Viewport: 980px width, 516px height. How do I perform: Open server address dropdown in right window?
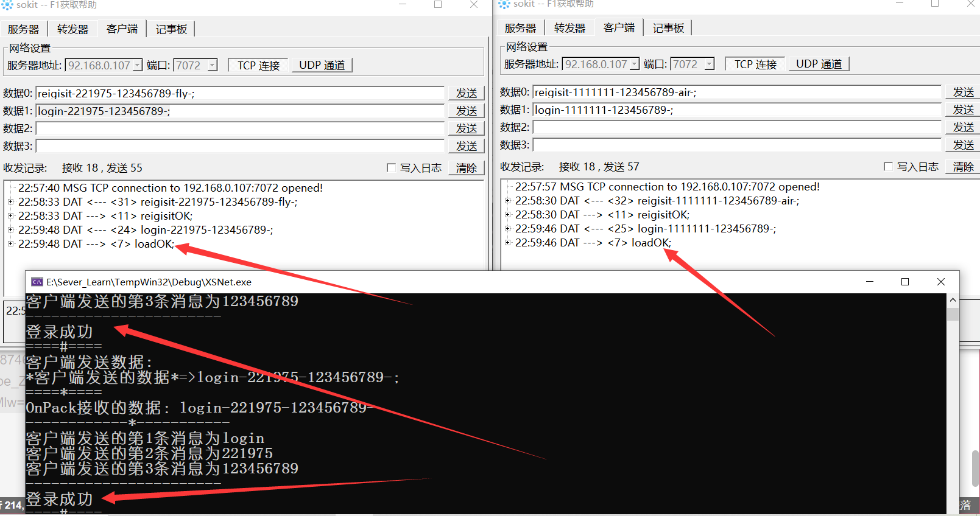pyautogui.click(x=635, y=64)
